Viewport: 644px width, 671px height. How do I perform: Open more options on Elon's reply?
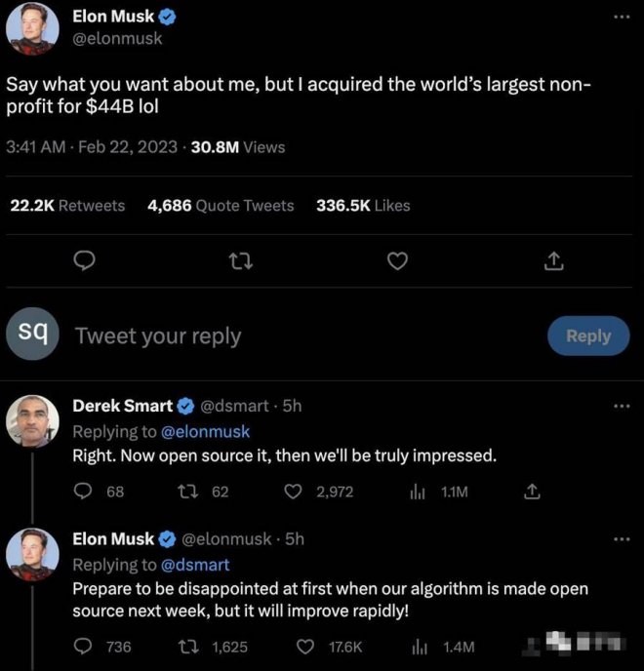pyautogui.click(x=623, y=538)
